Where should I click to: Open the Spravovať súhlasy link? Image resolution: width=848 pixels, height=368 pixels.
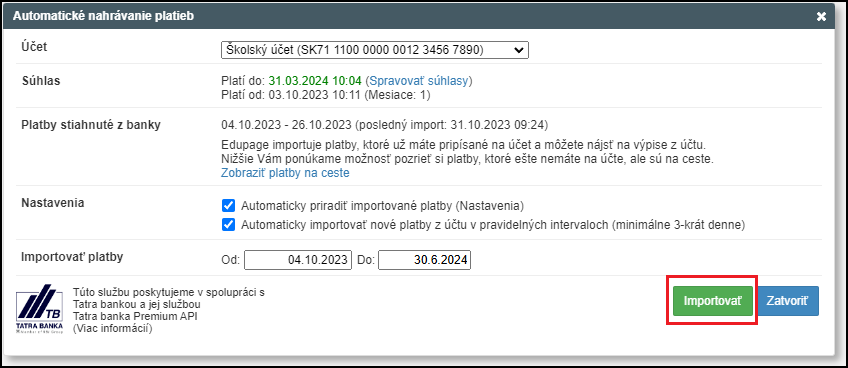(420, 81)
